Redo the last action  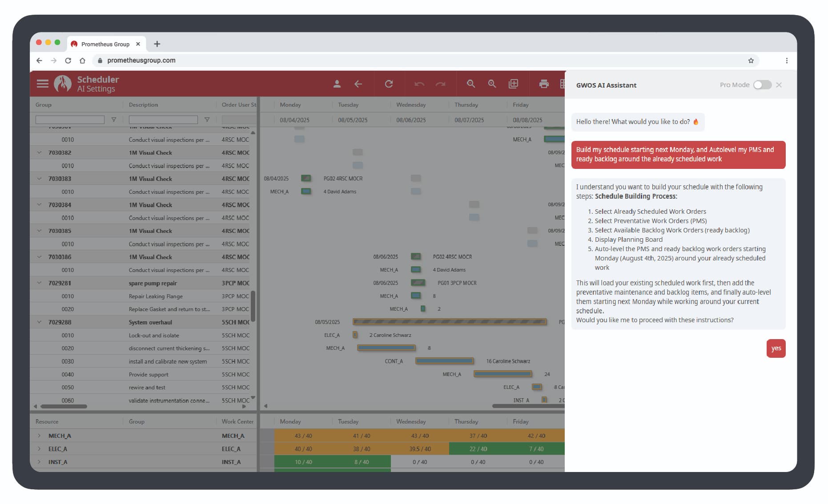click(440, 84)
